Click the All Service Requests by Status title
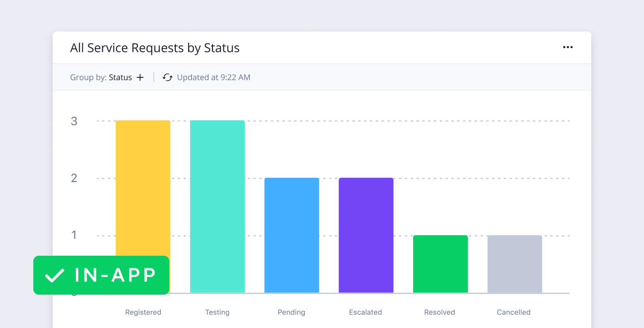Screen dimensions: 644x328 155,48
